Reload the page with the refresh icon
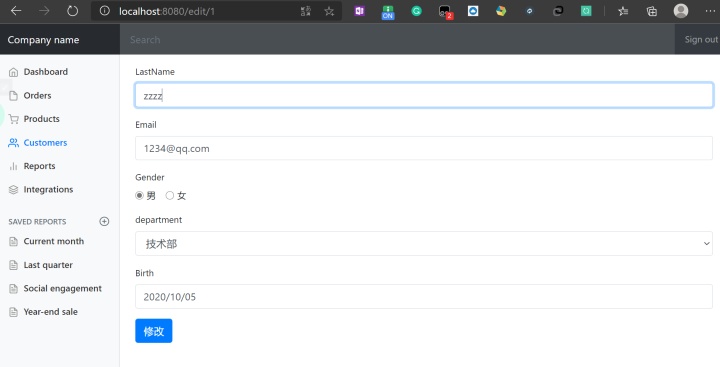Viewport: 720px width, 367px height. click(73, 11)
